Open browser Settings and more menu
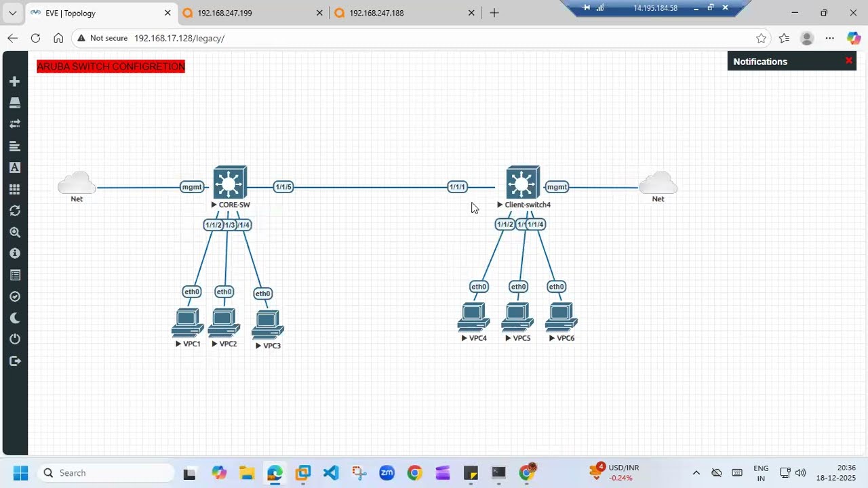The image size is (868, 488). [x=830, y=38]
